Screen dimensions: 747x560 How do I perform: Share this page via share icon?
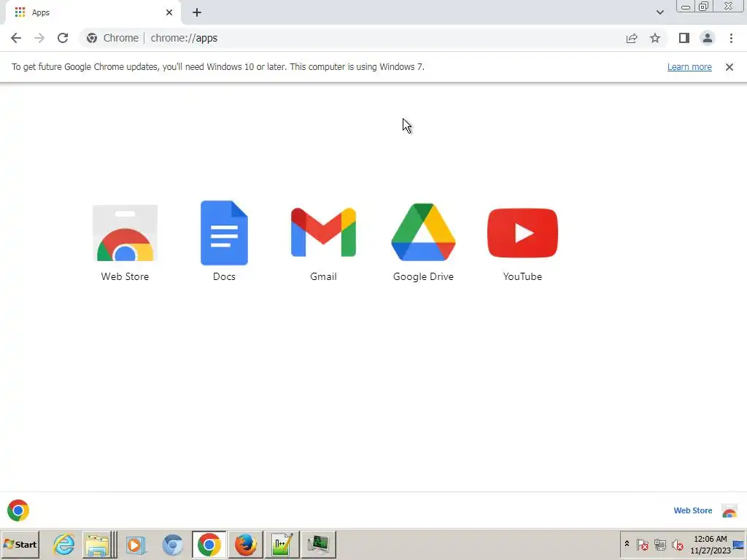point(632,38)
